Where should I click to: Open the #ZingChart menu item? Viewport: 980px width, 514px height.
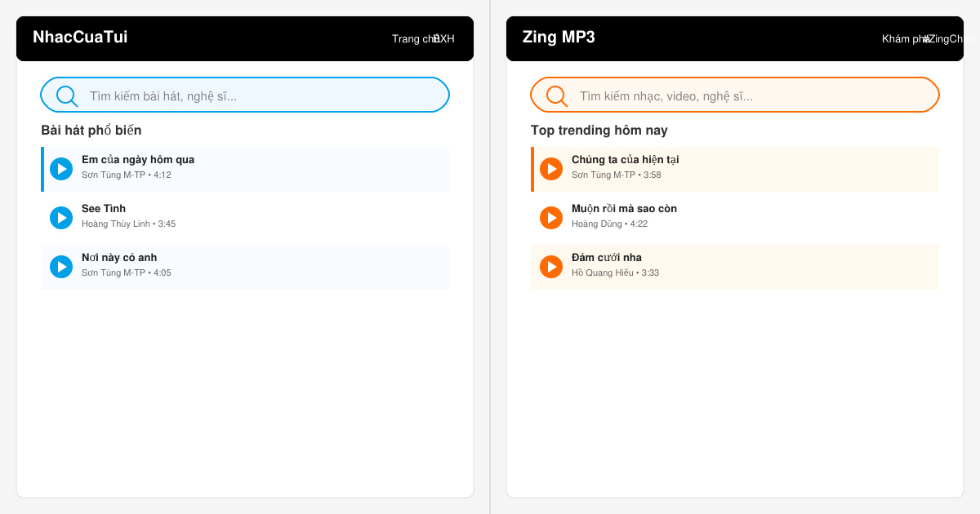coord(950,39)
